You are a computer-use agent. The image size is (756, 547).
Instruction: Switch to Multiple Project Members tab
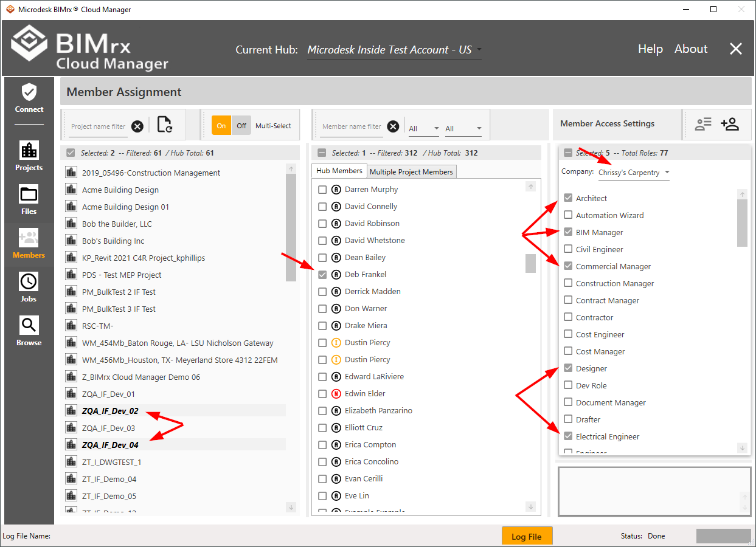tap(412, 172)
